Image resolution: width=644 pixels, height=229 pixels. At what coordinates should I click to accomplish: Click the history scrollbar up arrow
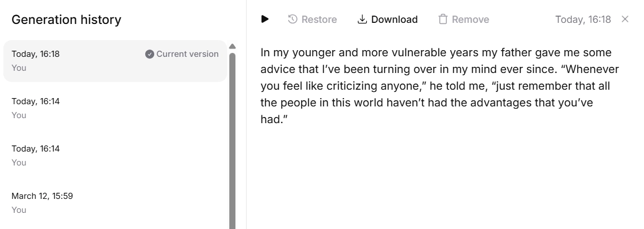[233, 46]
